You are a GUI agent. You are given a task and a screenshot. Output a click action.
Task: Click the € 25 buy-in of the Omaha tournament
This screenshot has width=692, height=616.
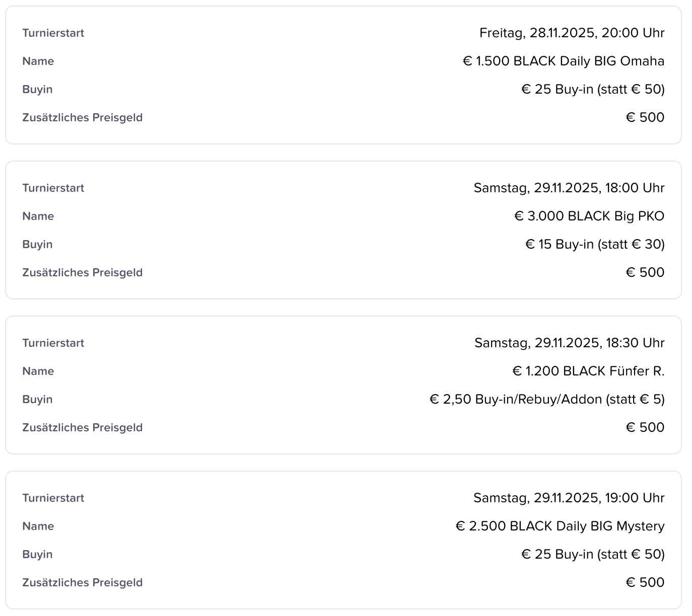coord(593,90)
